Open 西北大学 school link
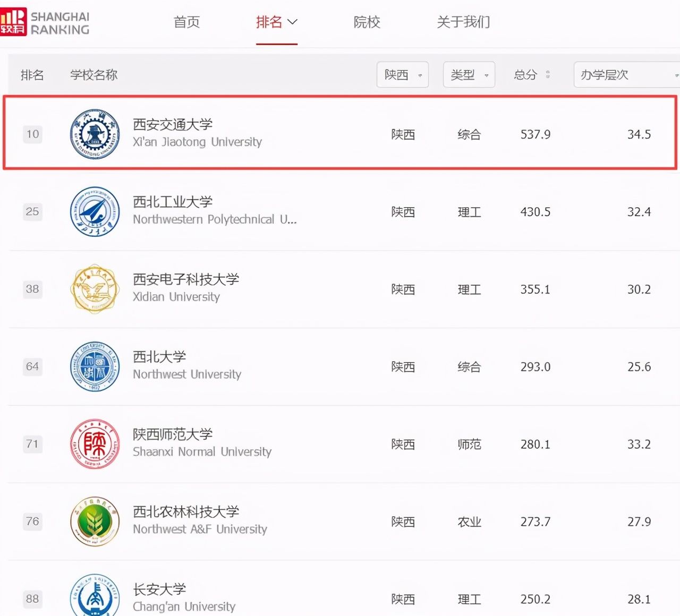The width and height of the screenshot is (680, 616). tap(159, 357)
